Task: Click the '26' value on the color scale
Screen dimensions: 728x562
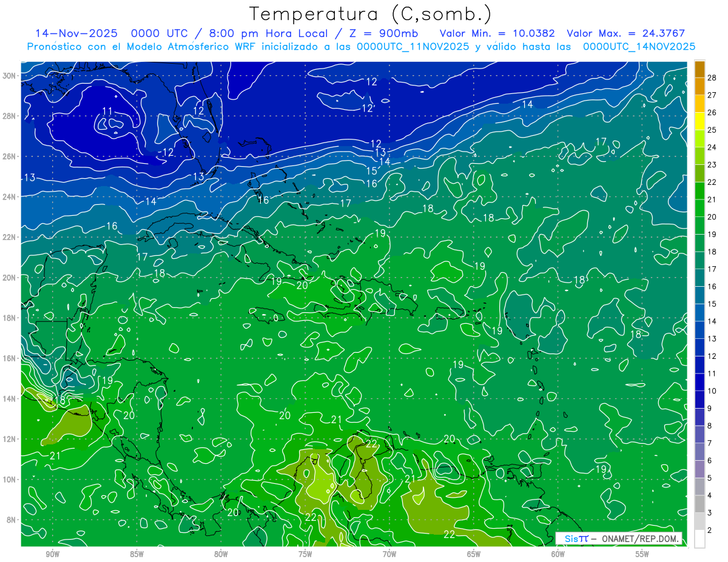Action: (x=712, y=113)
